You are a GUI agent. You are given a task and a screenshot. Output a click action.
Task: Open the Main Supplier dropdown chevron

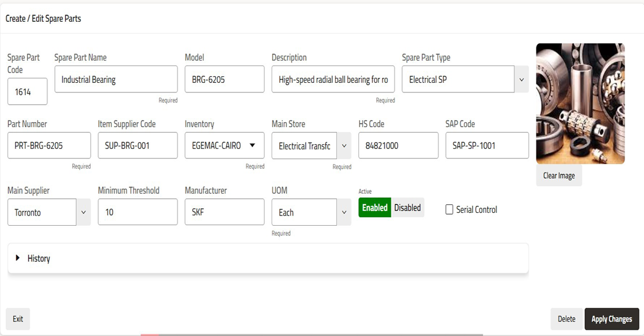point(83,212)
